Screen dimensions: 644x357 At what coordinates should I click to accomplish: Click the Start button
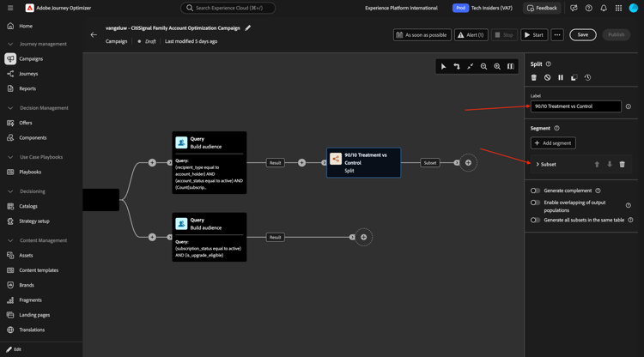pyautogui.click(x=534, y=35)
